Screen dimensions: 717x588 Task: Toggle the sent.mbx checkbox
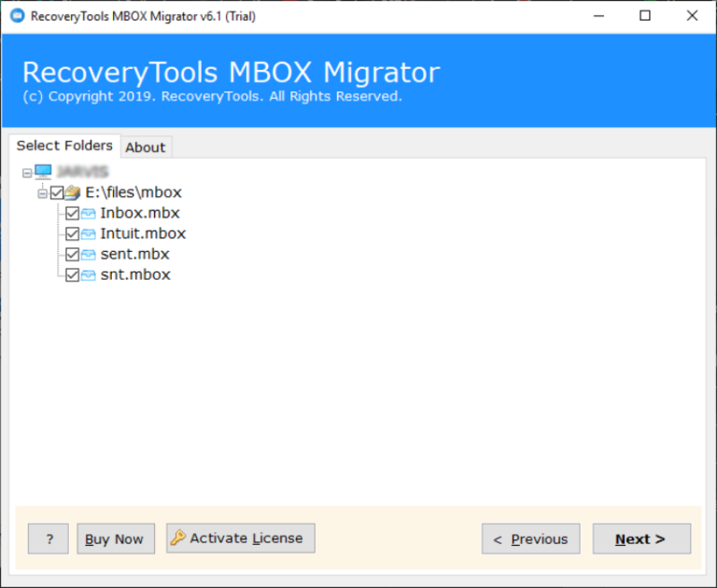click(x=73, y=255)
